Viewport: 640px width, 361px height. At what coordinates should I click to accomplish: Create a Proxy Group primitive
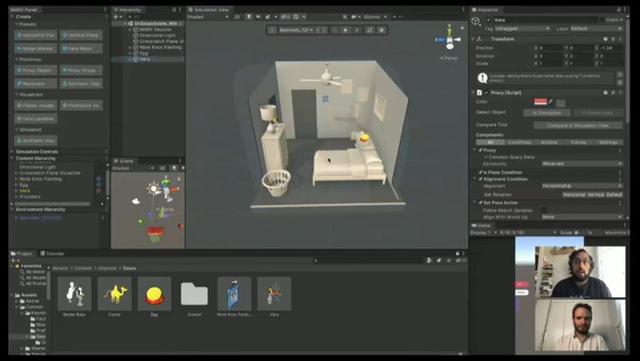(81, 70)
